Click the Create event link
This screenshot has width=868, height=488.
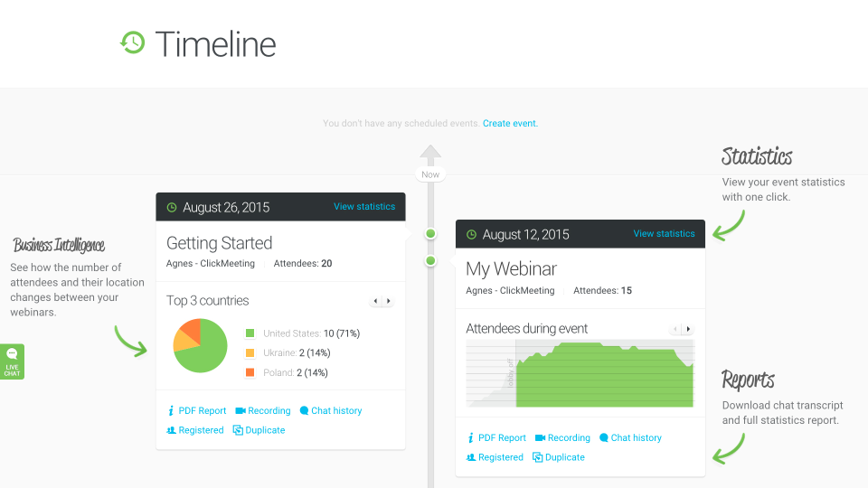tap(510, 124)
